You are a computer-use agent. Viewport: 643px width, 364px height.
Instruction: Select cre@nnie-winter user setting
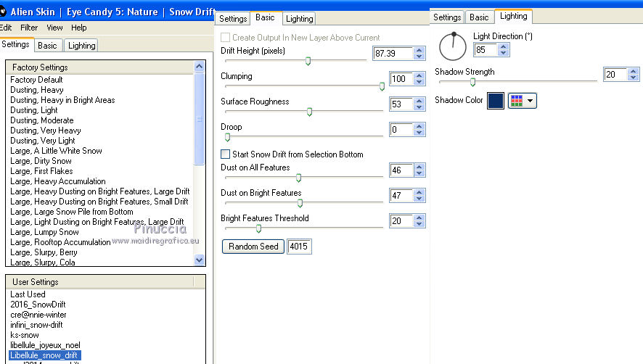click(38, 315)
